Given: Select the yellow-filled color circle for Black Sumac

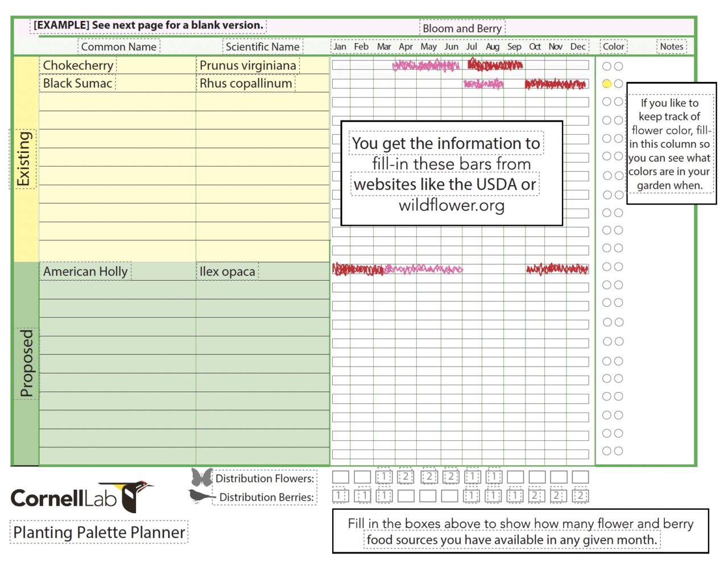Looking at the screenshot, I should (x=607, y=84).
